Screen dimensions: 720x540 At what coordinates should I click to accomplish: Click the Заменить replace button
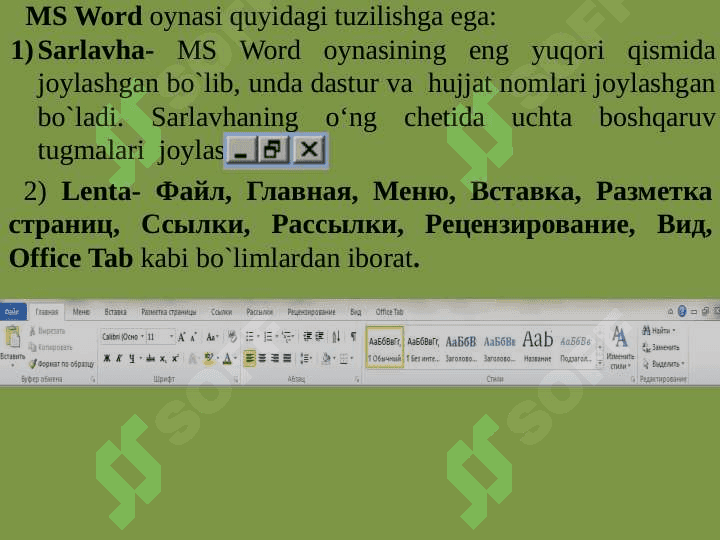[x=660, y=347]
